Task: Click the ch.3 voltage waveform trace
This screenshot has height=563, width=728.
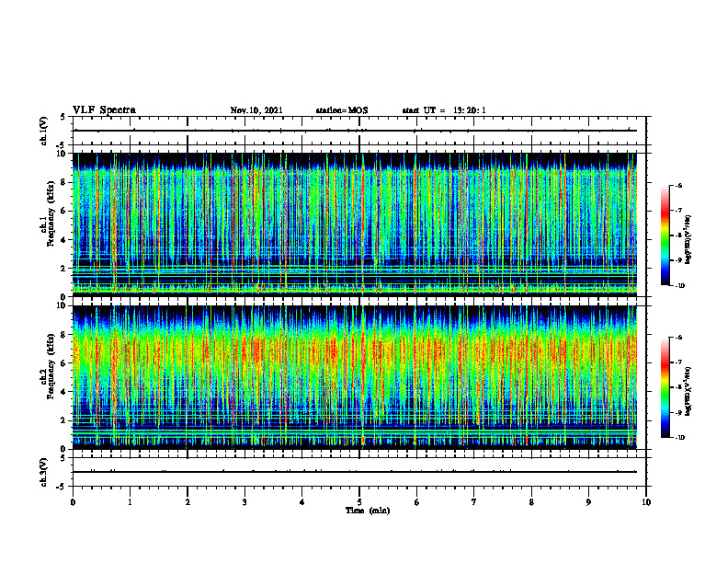Action: 355,472
